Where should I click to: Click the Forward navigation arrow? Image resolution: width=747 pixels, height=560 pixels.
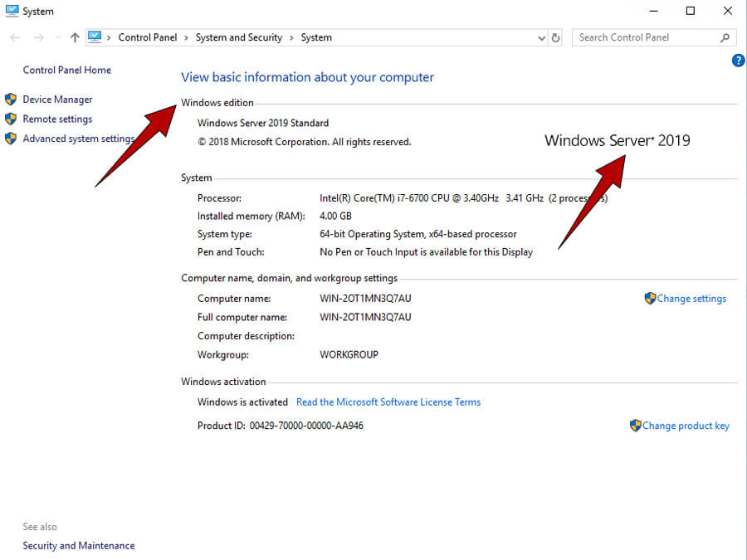coord(38,37)
